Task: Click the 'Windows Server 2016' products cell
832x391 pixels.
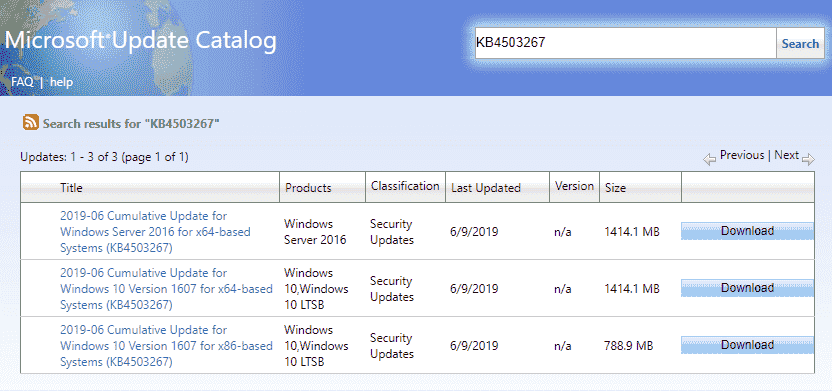Action: click(x=315, y=232)
